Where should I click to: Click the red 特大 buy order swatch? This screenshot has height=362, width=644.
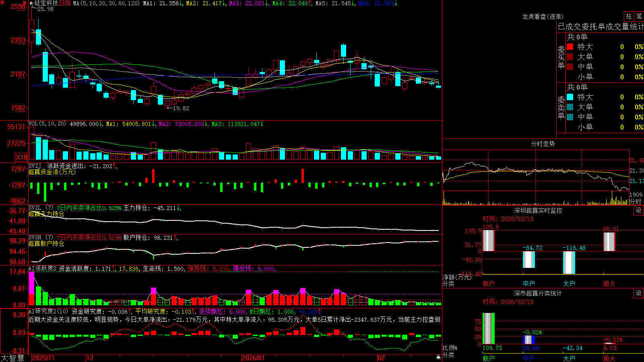[570, 47]
